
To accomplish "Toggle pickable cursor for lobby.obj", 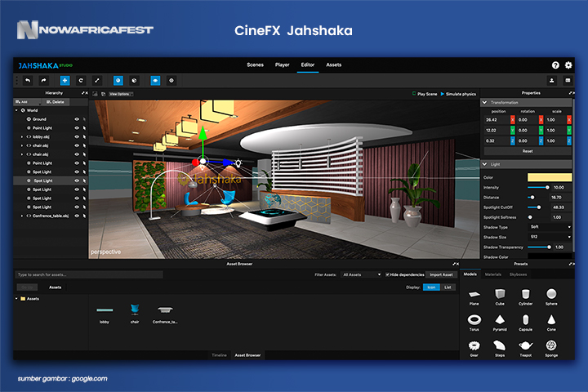I will pos(84,137).
